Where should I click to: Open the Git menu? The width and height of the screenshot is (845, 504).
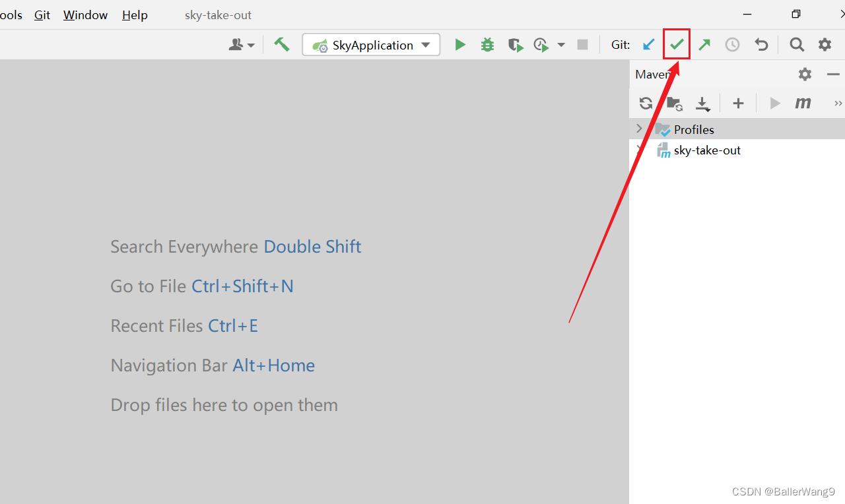pos(42,15)
